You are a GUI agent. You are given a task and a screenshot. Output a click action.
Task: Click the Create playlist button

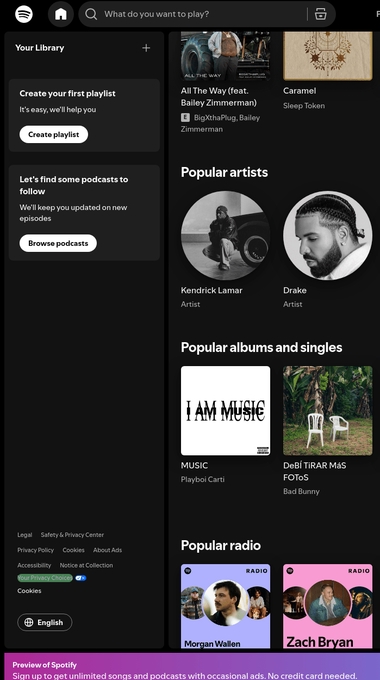(x=54, y=134)
